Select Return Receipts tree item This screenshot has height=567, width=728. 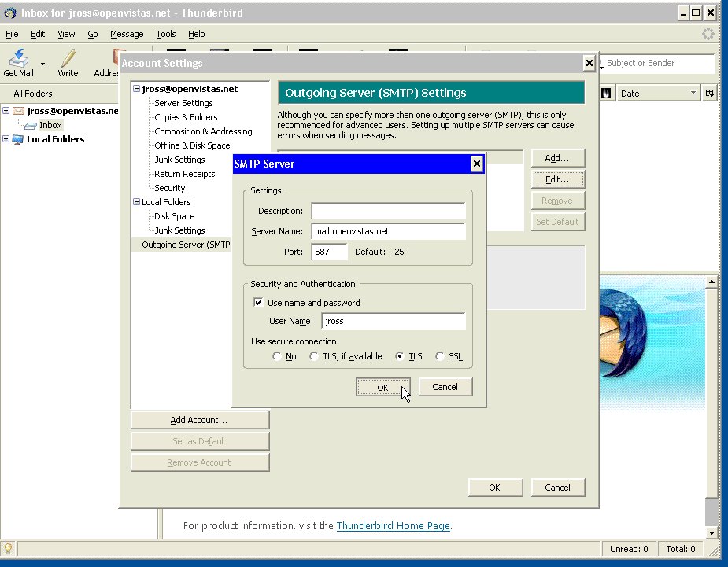(185, 174)
